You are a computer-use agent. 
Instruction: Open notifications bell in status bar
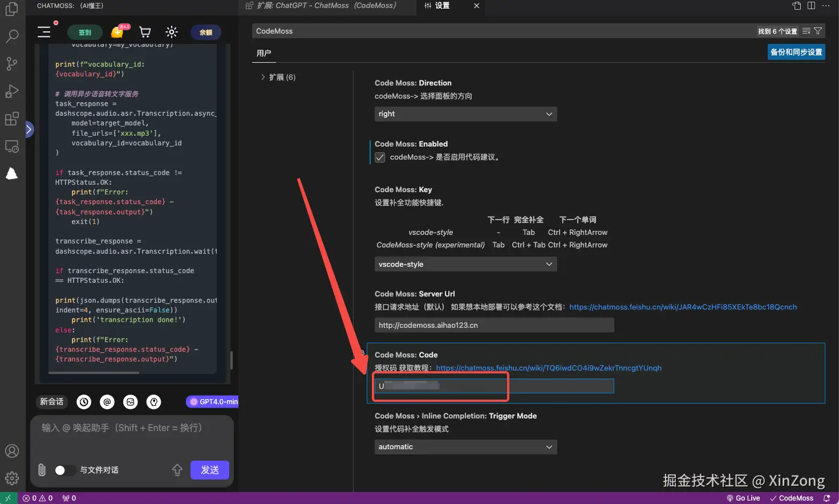tap(826, 498)
